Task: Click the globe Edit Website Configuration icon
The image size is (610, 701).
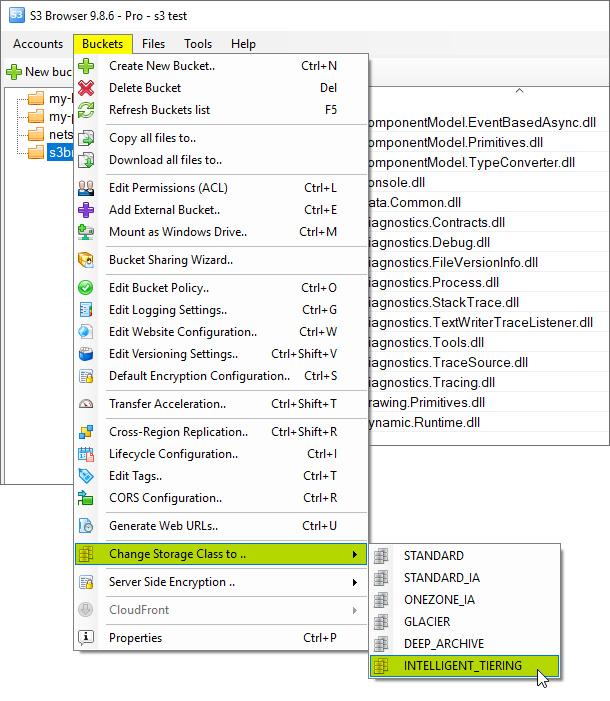Action: pyautogui.click(x=86, y=332)
